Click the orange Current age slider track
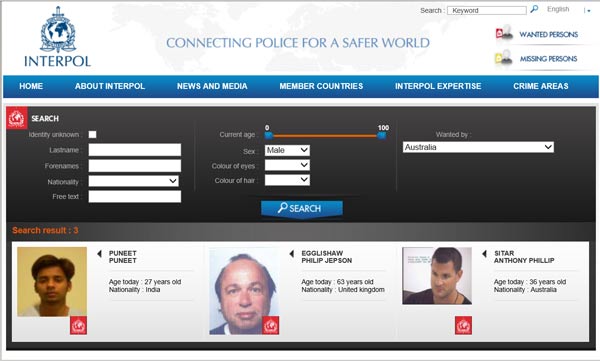This screenshot has height=361, width=600. point(325,136)
